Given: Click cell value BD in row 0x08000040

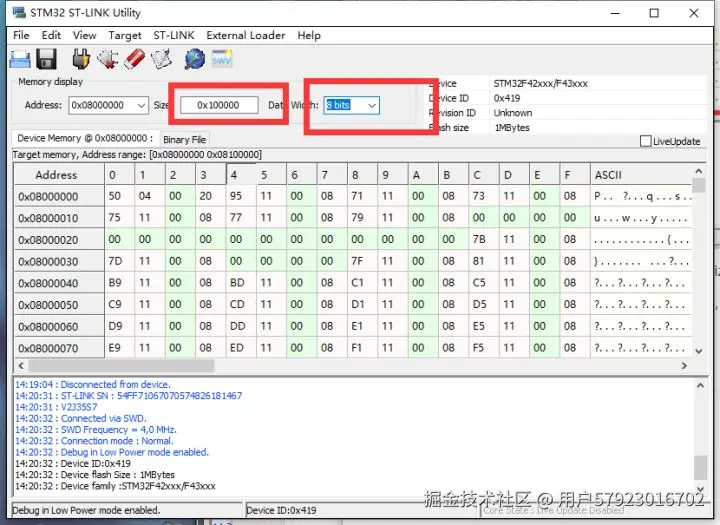Looking at the screenshot, I should tap(241, 282).
